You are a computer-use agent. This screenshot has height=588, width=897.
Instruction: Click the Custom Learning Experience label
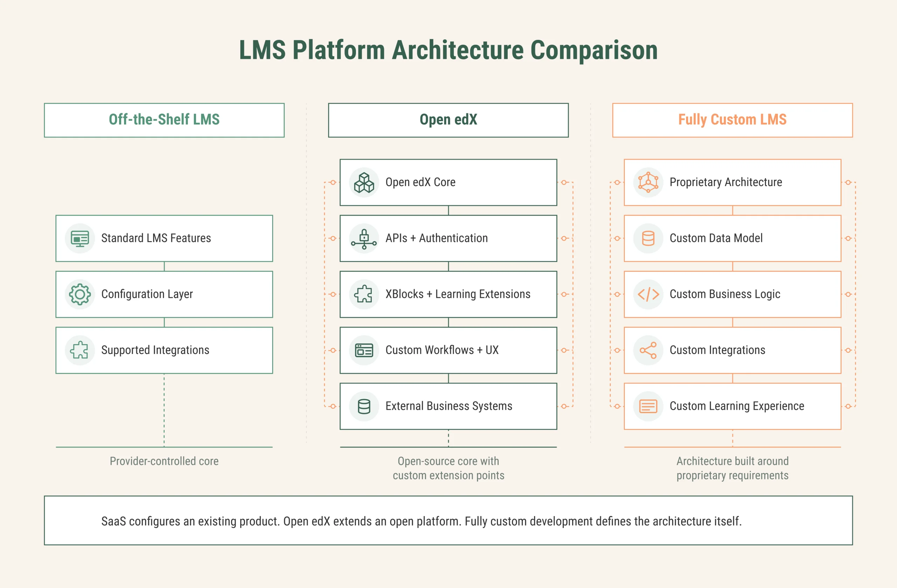[x=737, y=406]
